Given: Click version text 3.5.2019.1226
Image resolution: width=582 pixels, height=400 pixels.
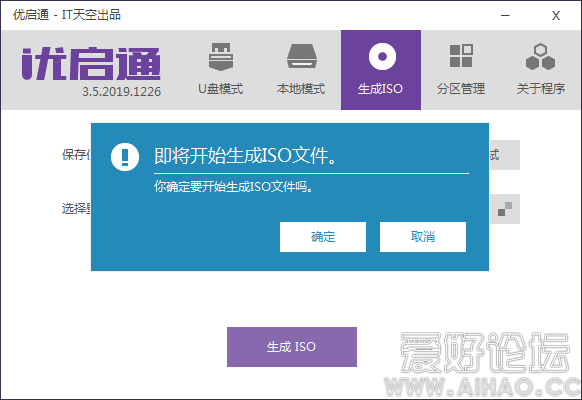Looking at the screenshot, I should (121, 92).
